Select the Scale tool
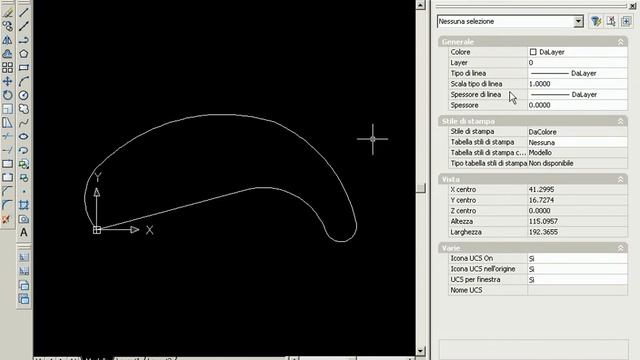The width and height of the screenshot is (640, 360). pos(7,109)
